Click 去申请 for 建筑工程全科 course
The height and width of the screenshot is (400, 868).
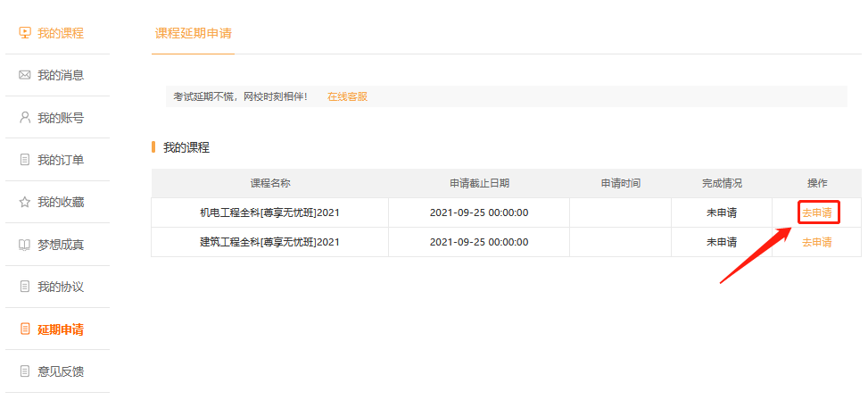coord(816,242)
